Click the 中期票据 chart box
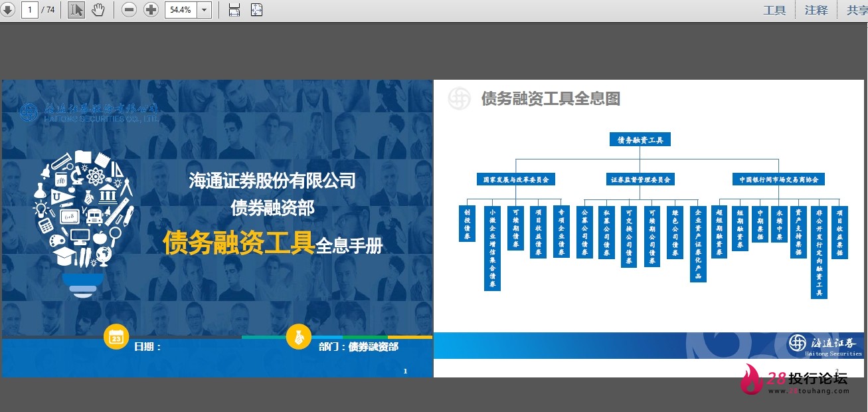Viewport: 868px width, 412px height. click(x=760, y=223)
